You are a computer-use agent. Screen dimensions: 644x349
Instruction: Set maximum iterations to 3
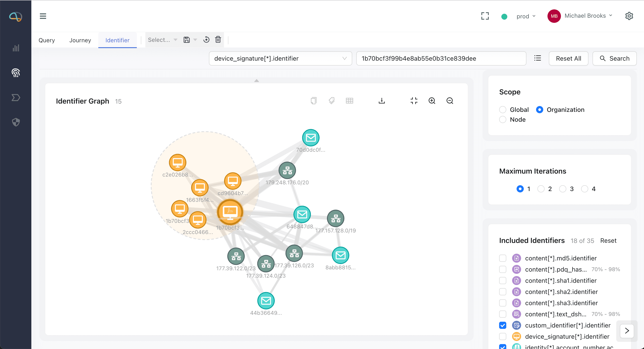point(562,189)
